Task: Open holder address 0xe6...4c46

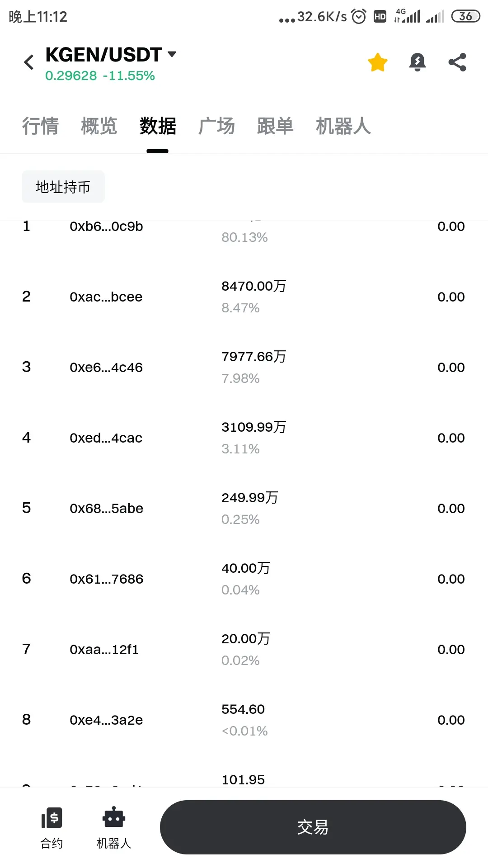Action: point(106,368)
